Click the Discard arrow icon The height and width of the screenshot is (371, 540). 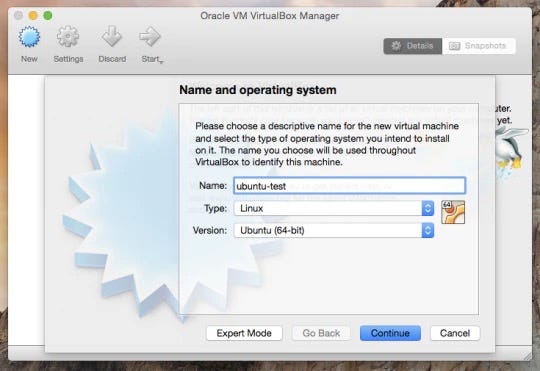coord(112,37)
